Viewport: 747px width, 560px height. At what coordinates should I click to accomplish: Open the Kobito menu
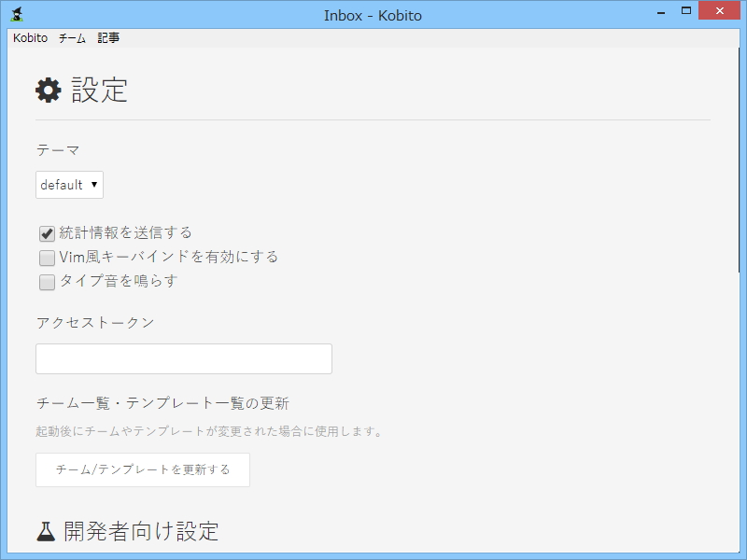[x=28, y=38]
